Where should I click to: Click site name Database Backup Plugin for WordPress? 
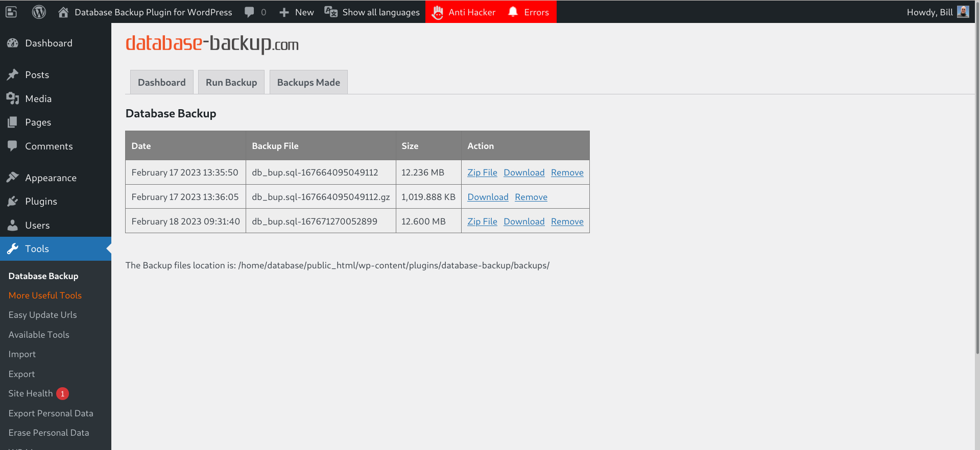153,12
